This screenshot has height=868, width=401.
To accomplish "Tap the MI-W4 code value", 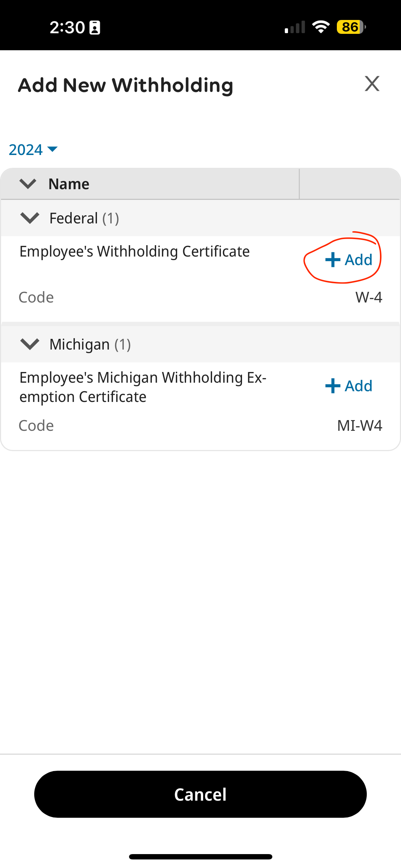I will click(x=359, y=426).
